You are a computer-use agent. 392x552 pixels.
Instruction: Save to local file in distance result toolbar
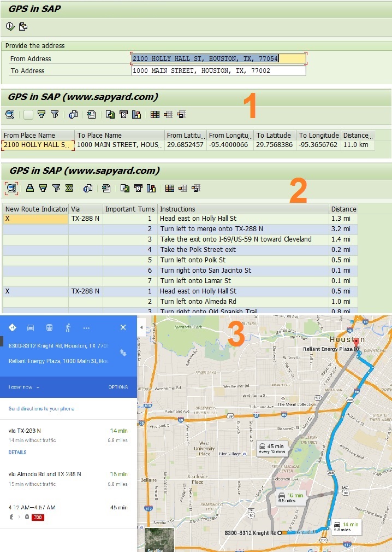pos(110,114)
